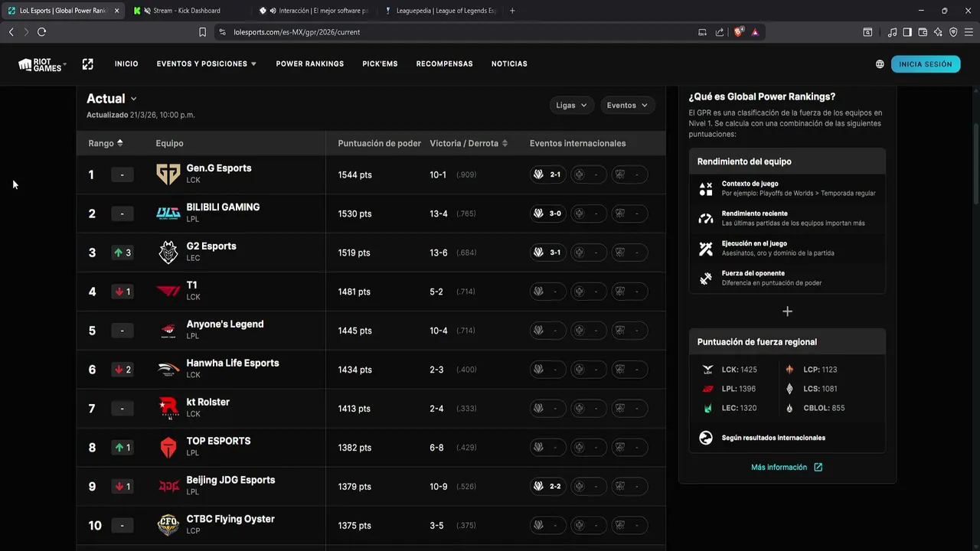Expand Eventos y Posiciones menu
The height and width of the screenshot is (551, 980).
coord(207,64)
